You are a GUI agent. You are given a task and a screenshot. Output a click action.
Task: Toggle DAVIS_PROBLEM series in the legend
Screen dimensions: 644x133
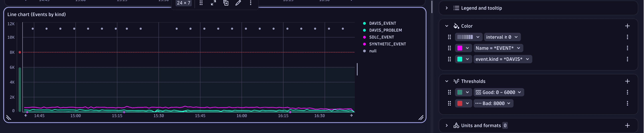[x=385, y=30]
